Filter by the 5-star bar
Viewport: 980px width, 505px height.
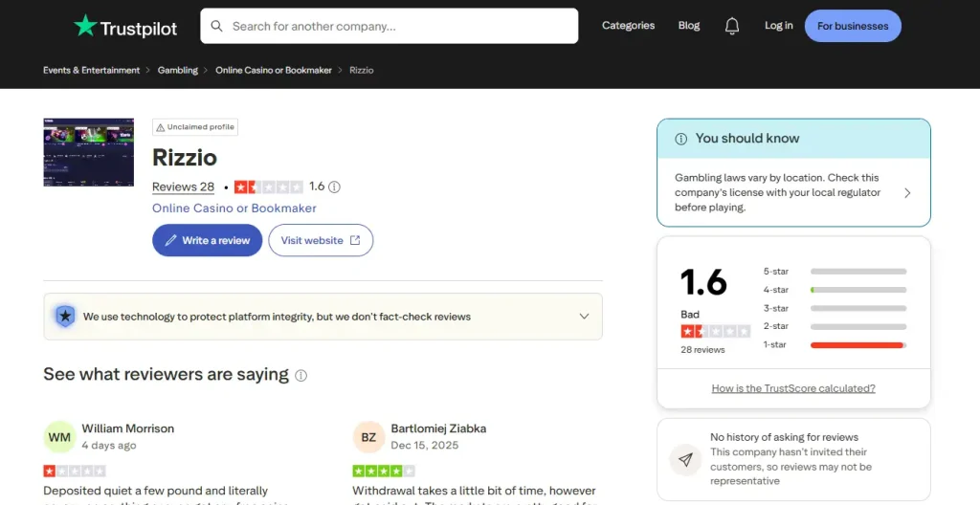(x=858, y=272)
